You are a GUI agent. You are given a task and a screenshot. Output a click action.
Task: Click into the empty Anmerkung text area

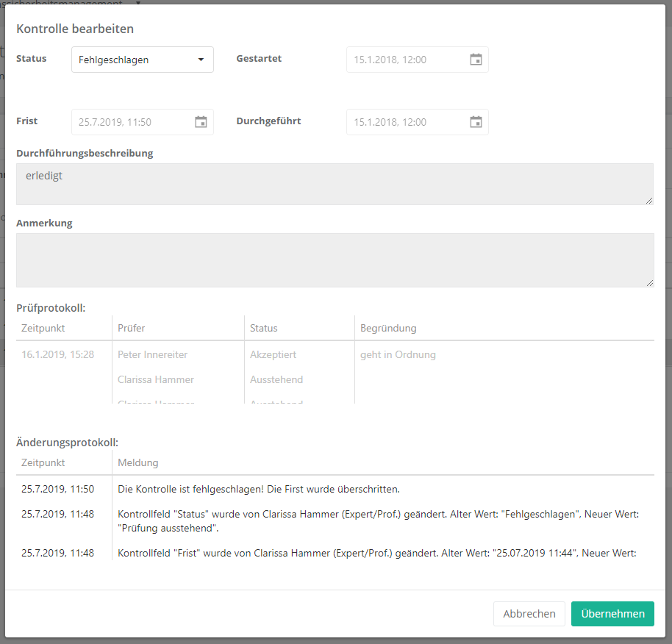pyautogui.click(x=335, y=260)
